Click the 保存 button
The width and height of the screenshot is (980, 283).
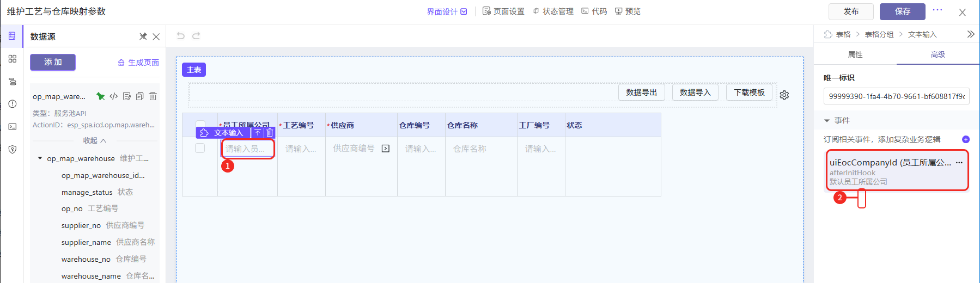click(x=902, y=11)
